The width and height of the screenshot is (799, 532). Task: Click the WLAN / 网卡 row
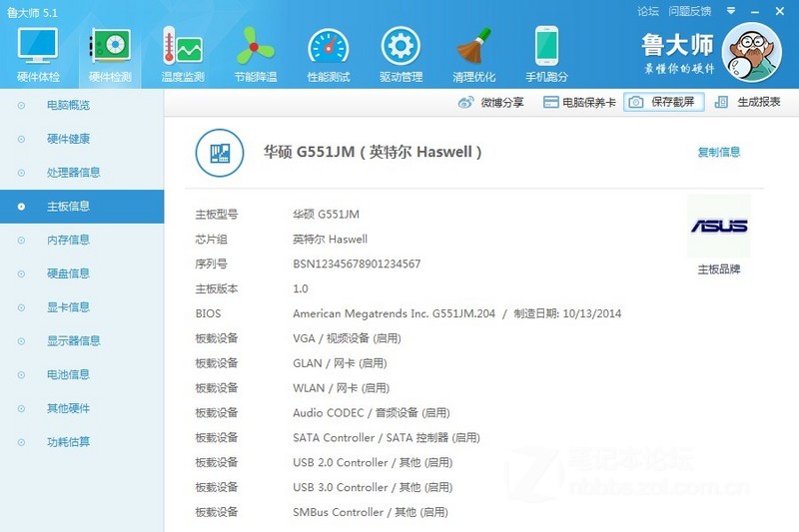click(x=341, y=388)
